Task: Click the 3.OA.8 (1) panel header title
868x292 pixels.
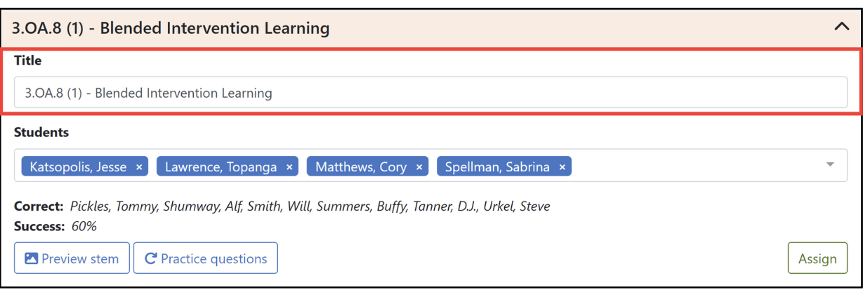Action: [x=171, y=28]
